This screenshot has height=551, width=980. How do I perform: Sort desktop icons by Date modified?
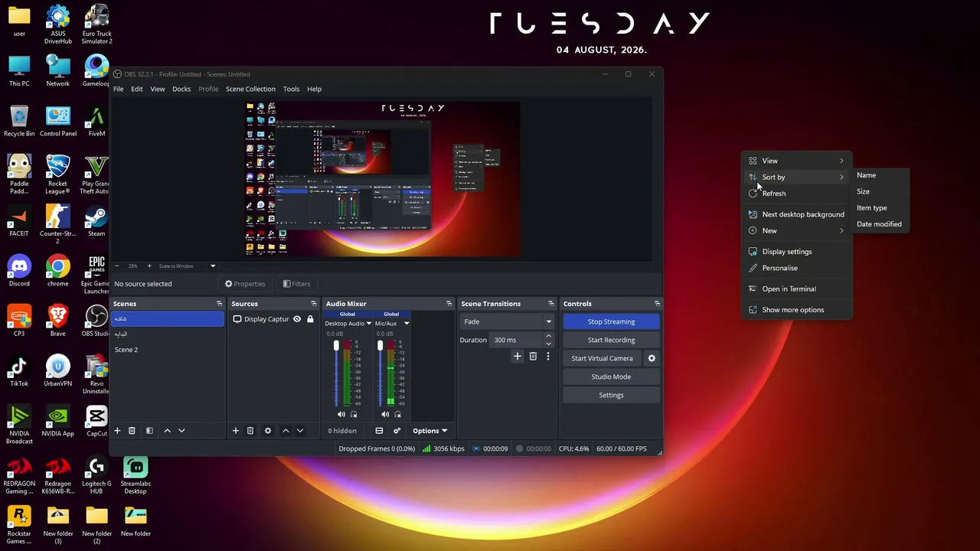tap(879, 224)
